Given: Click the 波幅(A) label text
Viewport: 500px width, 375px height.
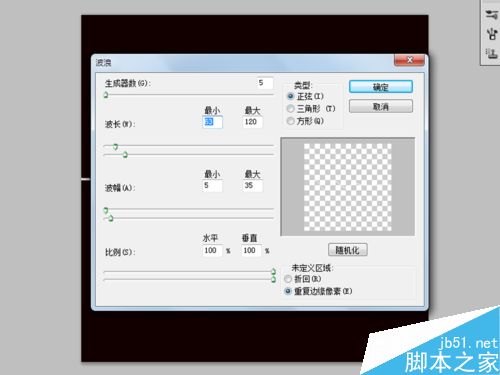Looking at the screenshot, I should click(x=120, y=188).
